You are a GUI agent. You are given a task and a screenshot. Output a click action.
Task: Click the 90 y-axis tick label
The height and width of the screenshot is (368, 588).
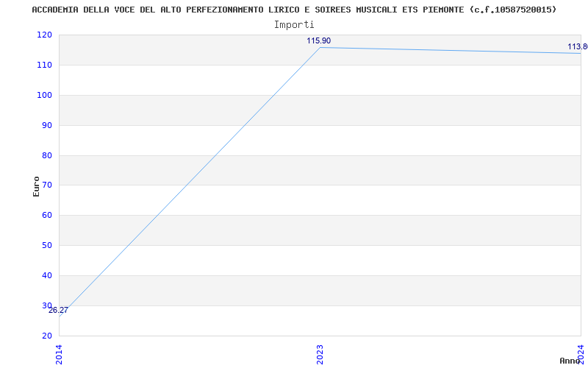tap(47, 125)
